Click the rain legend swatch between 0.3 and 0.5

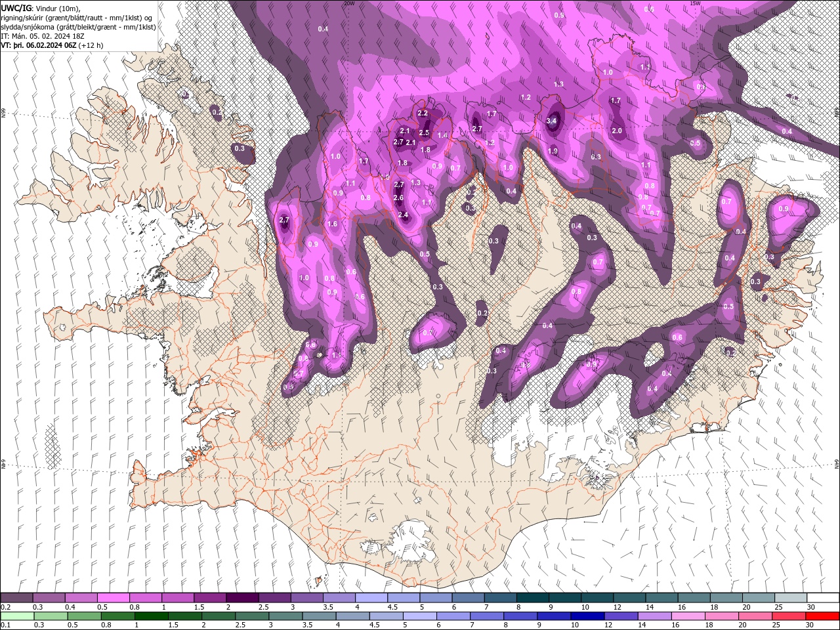pyautogui.click(x=51, y=616)
